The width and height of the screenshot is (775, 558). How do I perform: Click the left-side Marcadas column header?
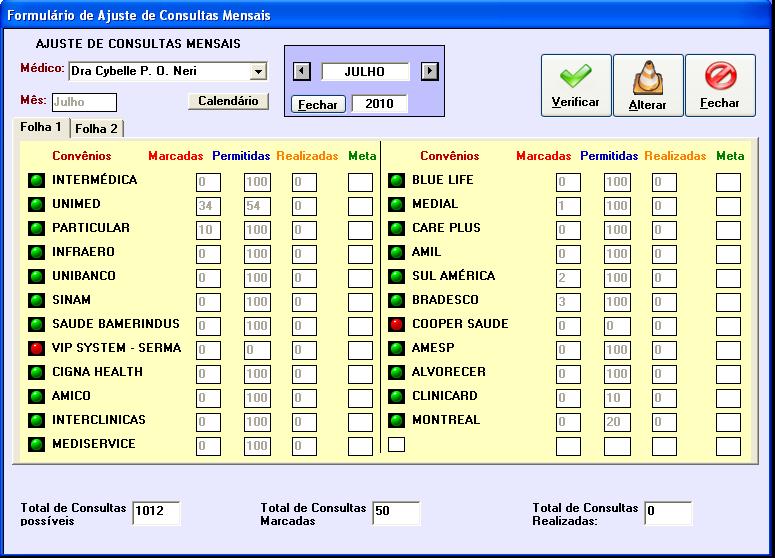[x=176, y=156]
